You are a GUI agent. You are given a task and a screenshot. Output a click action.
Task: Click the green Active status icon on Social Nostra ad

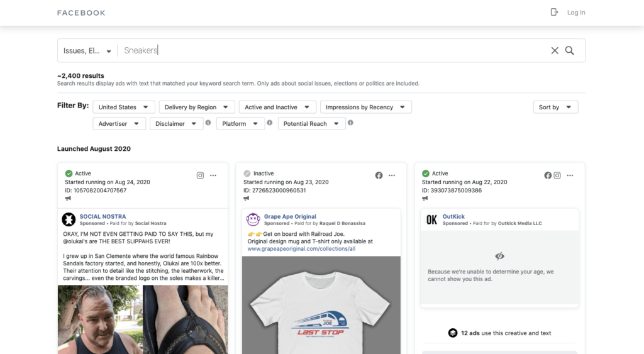tap(69, 174)
